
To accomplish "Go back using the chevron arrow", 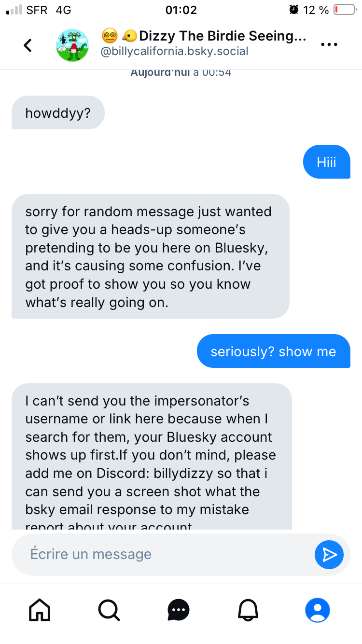I will [x=28, y=45].
